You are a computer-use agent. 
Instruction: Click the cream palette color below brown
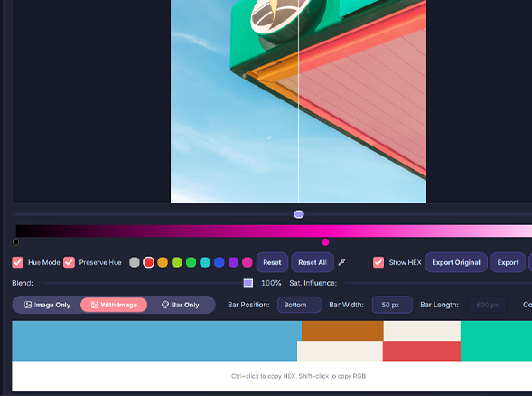coord(340,351)
